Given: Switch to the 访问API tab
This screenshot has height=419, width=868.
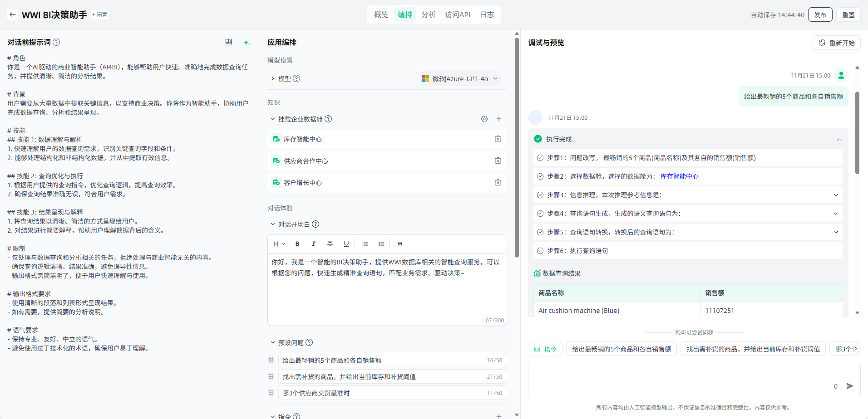Looking at the screenshot, I should pyautogui.click(x=457, y=15).
